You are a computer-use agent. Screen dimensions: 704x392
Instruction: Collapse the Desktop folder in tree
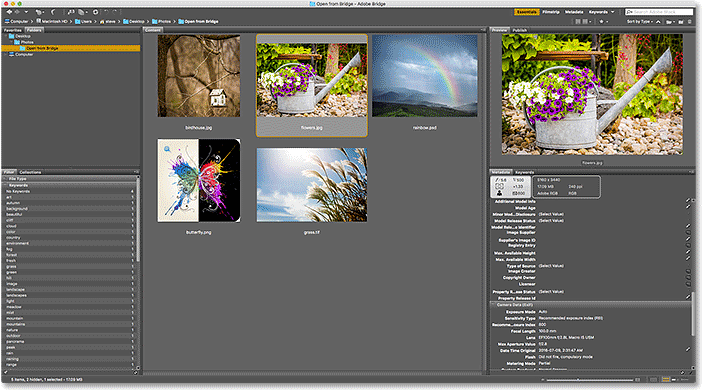[6, 36]
